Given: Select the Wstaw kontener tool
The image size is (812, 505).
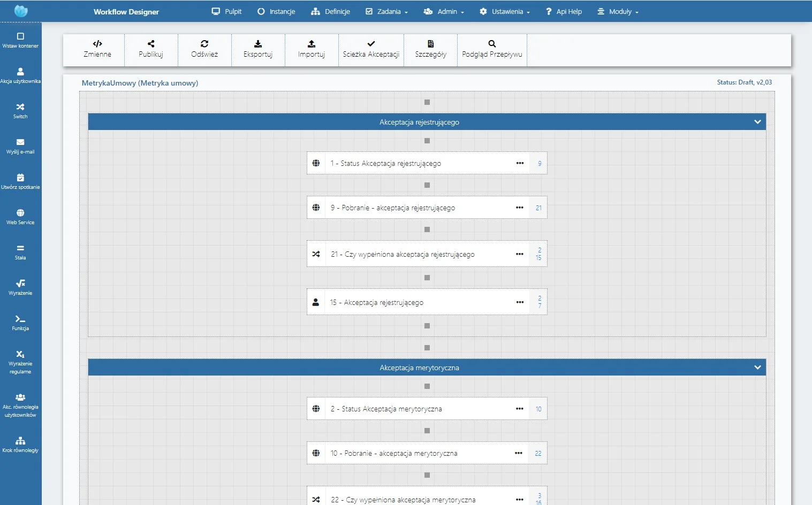Looking at the screenshot, I should [x=20, y=40].
